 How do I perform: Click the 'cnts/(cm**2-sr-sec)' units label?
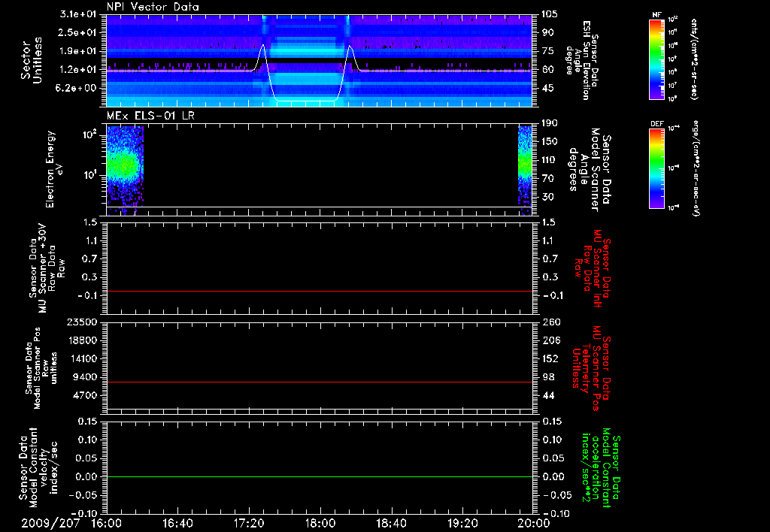(x=694, y=59)
